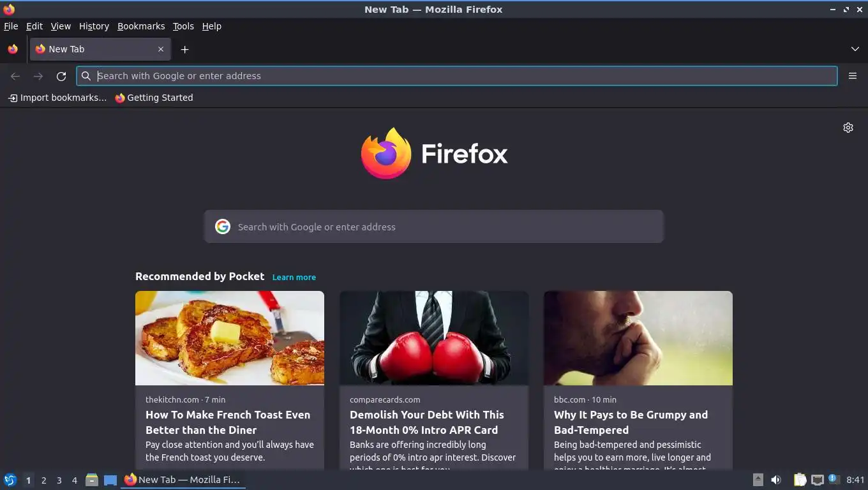Click the Google logo in page search box
868x490 pixels.
[x=223, y=226]
